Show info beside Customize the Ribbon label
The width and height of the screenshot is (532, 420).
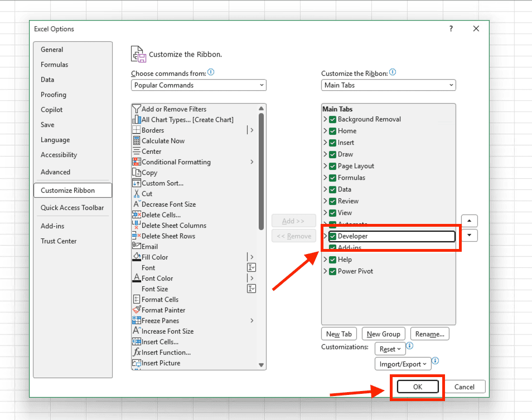pyautogui.click(x=393, y=72)
